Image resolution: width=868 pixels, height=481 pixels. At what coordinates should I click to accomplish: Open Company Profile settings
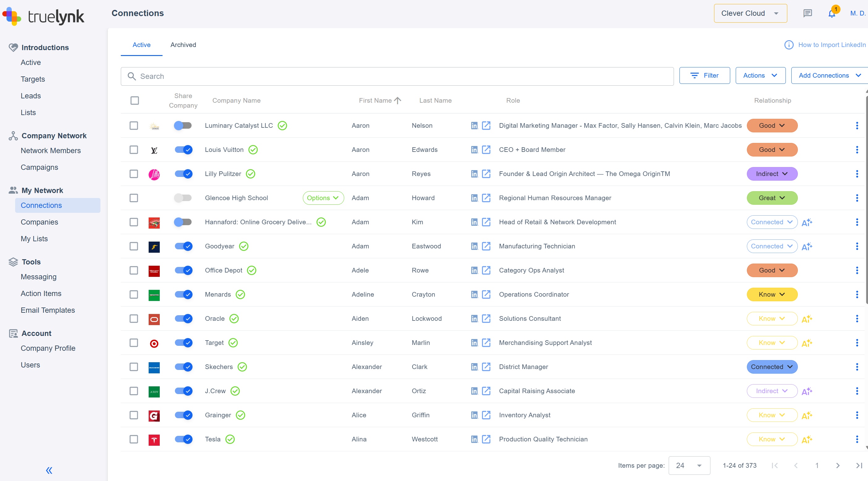(48, 348)
